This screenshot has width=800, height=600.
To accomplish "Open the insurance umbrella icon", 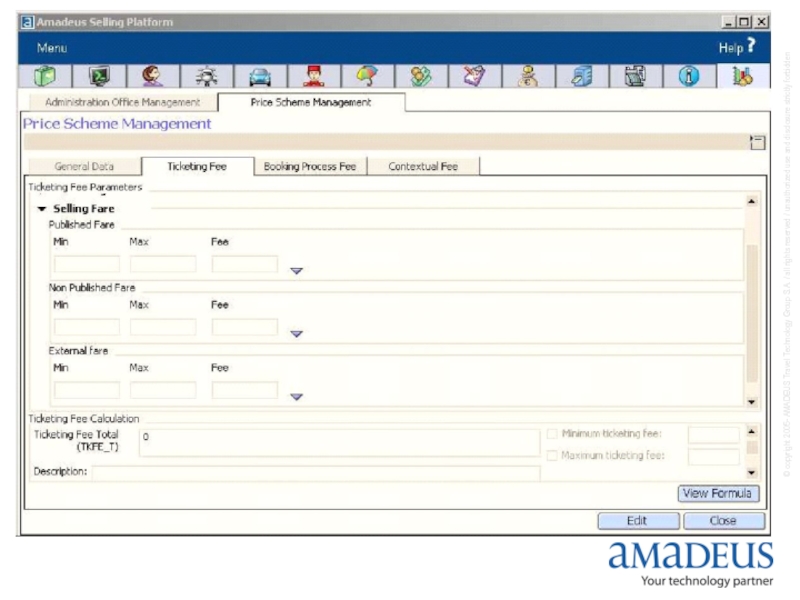I will pos(368,77).
